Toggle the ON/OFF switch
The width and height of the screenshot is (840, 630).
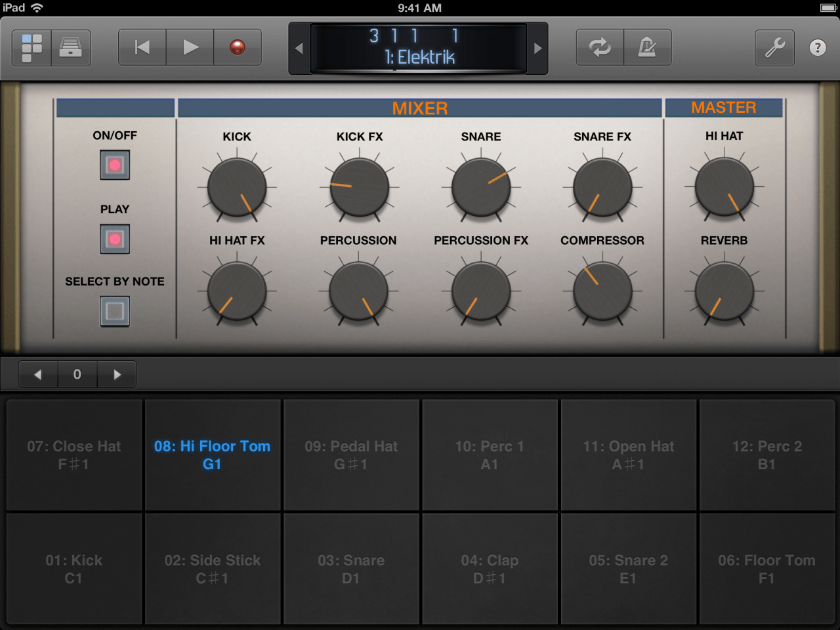click(115, 165)
